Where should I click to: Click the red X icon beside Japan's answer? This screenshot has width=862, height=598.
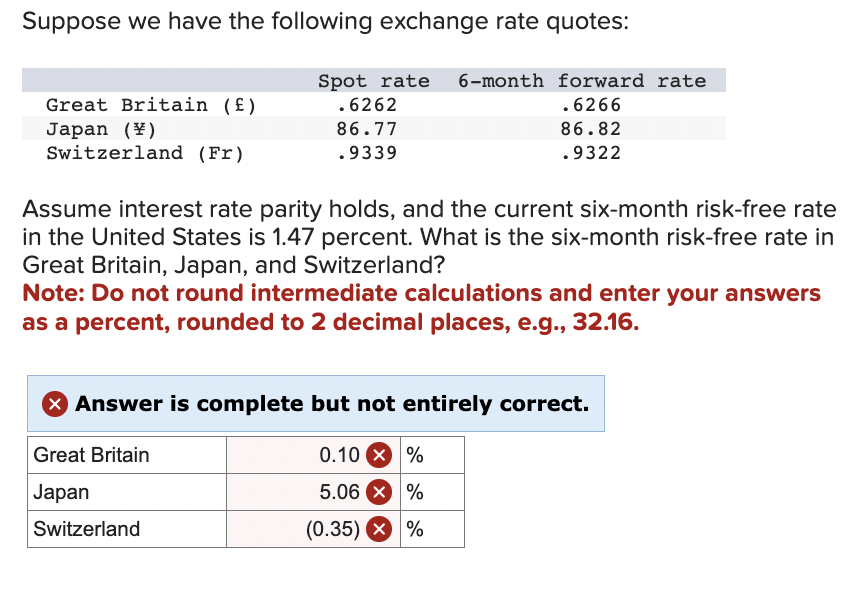[x=379, y=492]
